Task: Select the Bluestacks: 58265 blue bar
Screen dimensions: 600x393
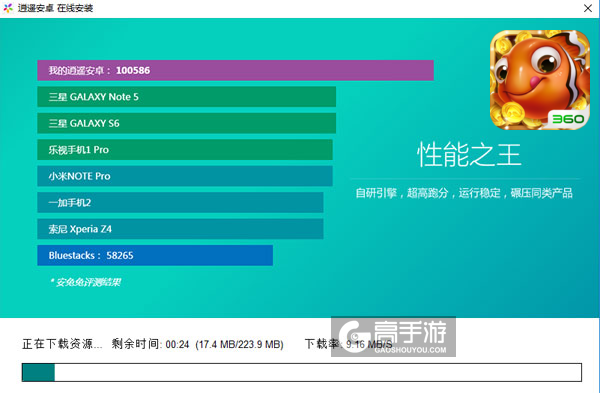Action: [x=155, y=255]
